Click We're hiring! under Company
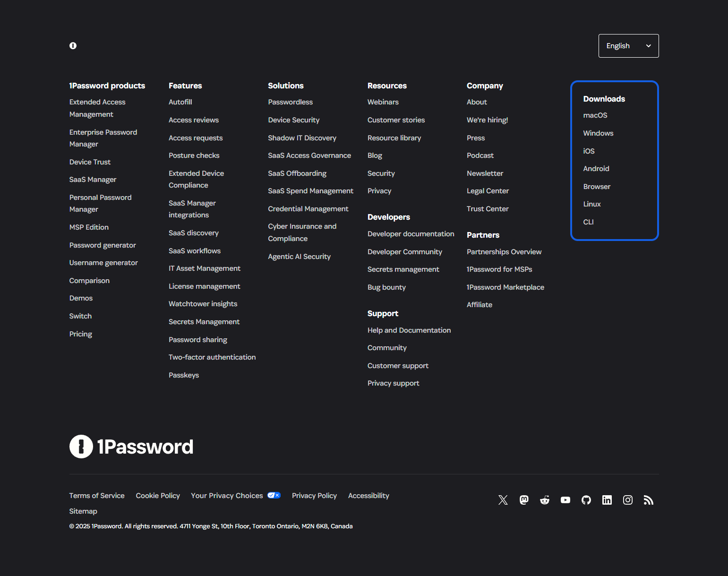Viewport: 728px width, 576px height. 487,120
